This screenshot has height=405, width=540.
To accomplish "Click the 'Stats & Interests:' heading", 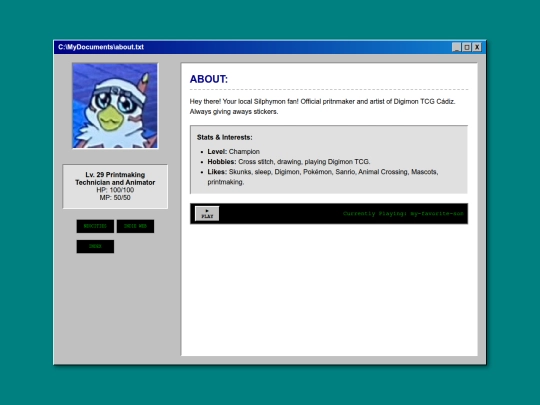I will [225, 137].
